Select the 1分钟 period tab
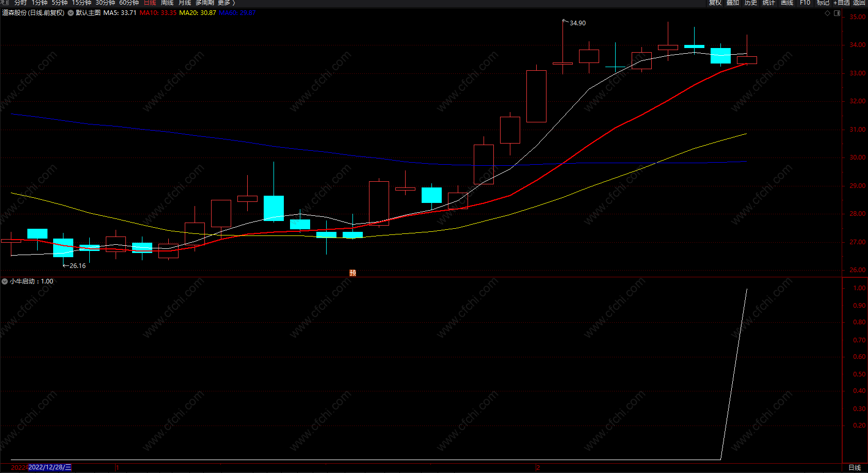This screenshot has width=868, height=473. pyautogui.click(x=39, y=3)
